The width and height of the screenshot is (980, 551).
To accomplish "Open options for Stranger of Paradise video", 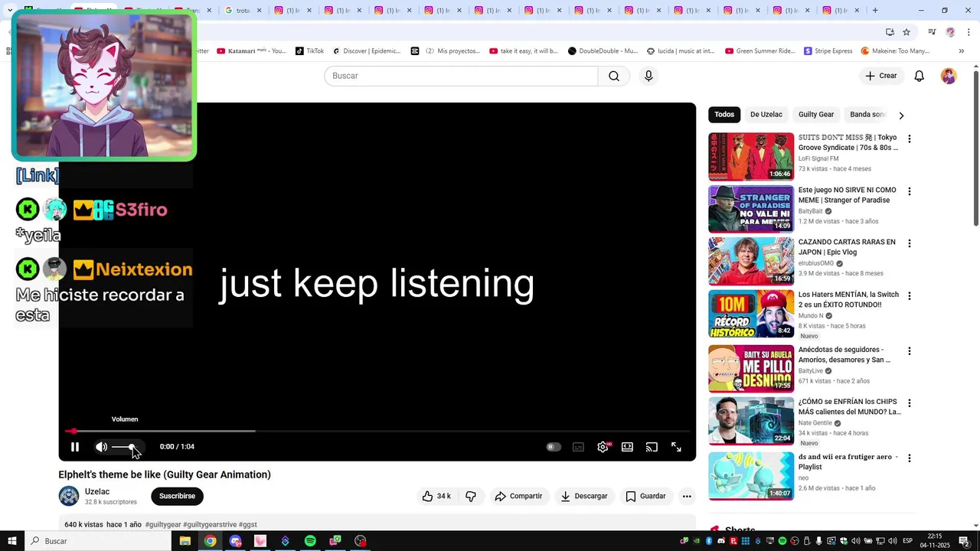I will click(910, 191).
